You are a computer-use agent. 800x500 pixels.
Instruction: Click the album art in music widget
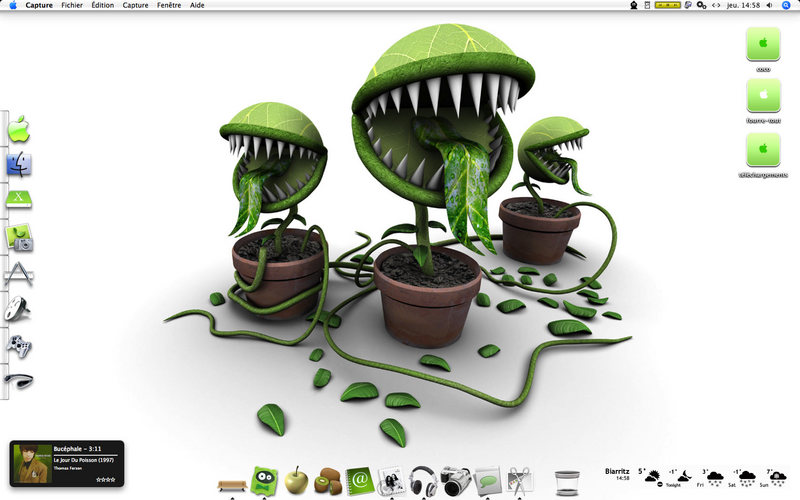[x=33, y=463]
